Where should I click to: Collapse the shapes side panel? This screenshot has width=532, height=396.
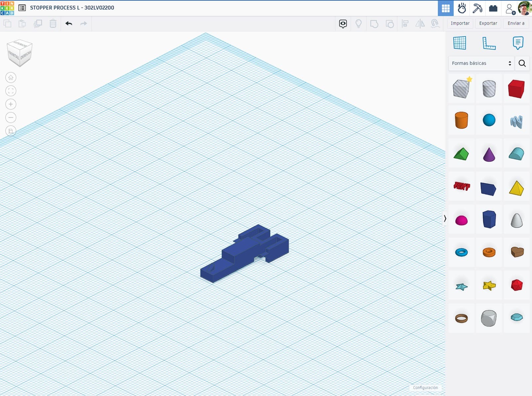[x=445, y=218]
